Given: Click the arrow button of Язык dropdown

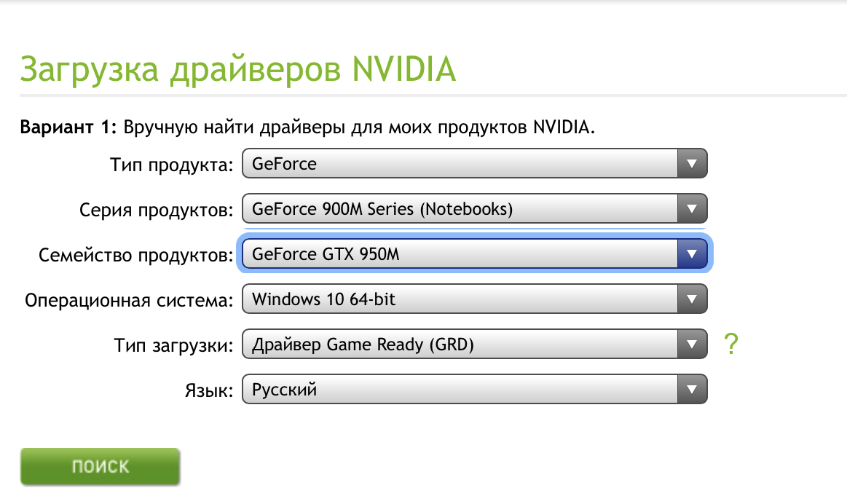Looking at the screenshot, I should coord(692,389).
